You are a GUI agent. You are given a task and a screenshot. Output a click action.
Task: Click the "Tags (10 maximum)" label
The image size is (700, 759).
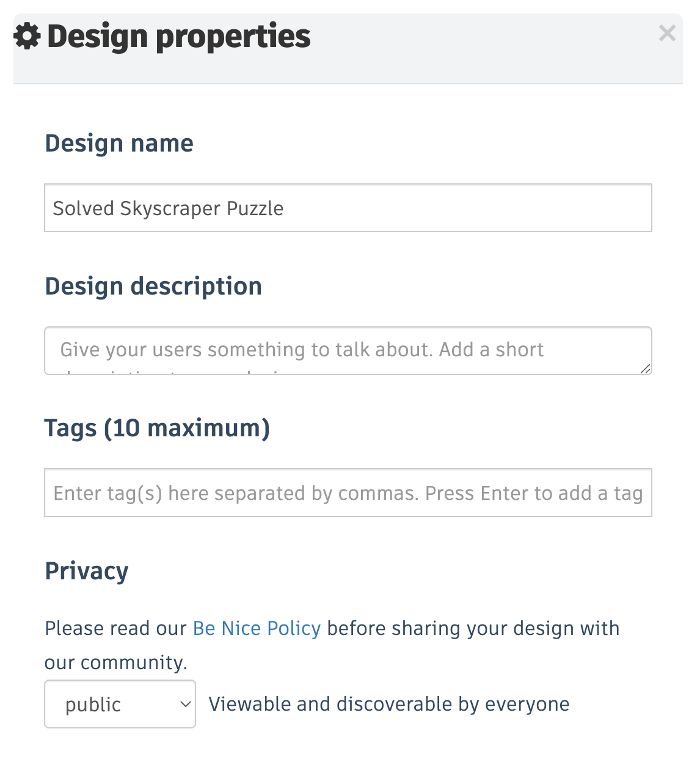coord(157,428)
